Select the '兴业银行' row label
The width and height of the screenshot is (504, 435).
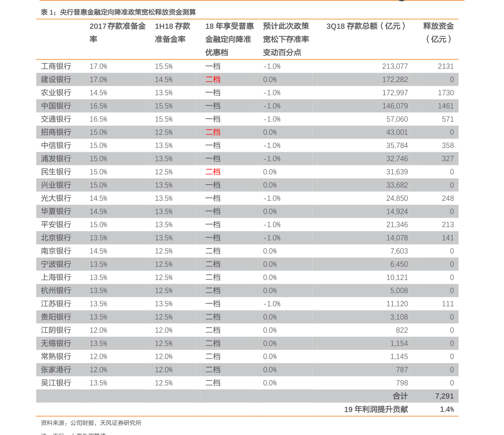click(x=56, y=185)
